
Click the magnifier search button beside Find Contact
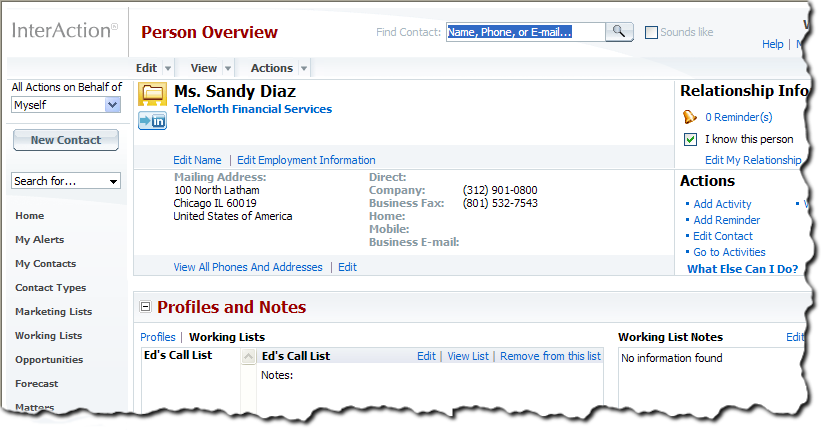619,32
